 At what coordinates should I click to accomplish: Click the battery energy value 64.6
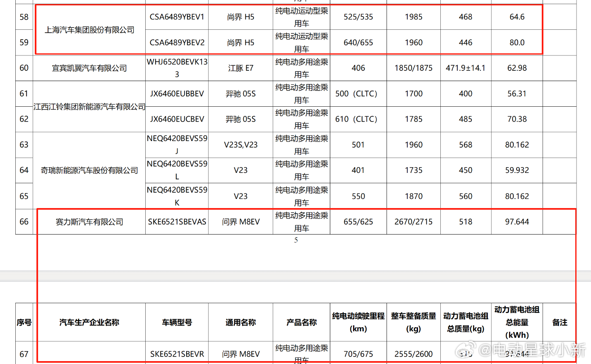517,17
